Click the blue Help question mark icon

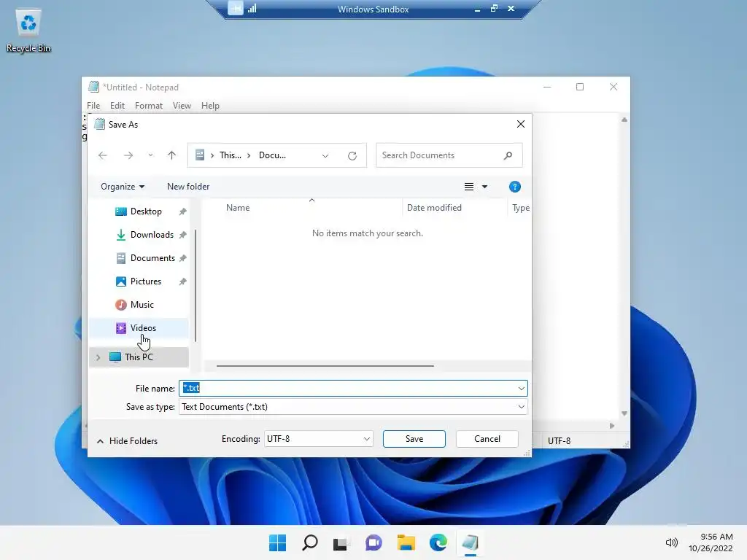click(x=514, y=187)
